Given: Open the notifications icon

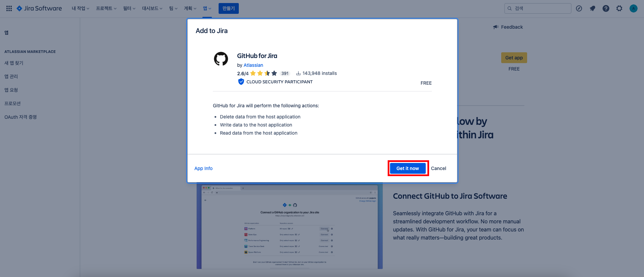Looking at the screenshot, I should [x=592, y=8].
